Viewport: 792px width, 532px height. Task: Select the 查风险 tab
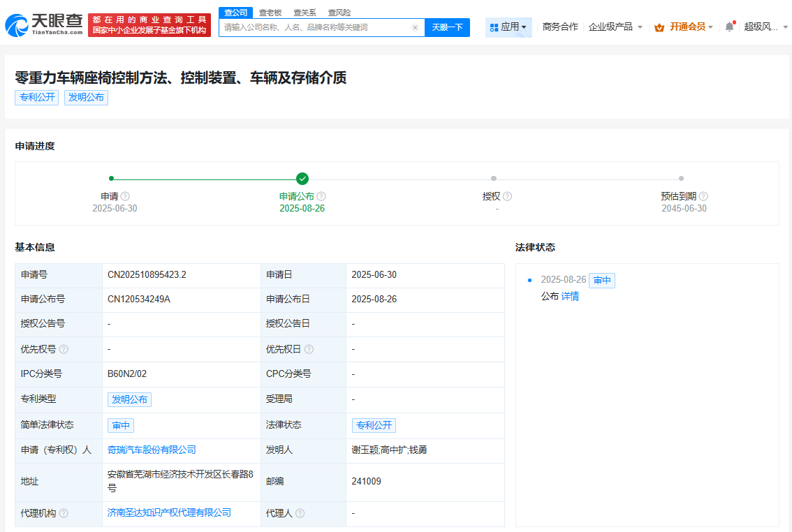(x=341, y=12)
